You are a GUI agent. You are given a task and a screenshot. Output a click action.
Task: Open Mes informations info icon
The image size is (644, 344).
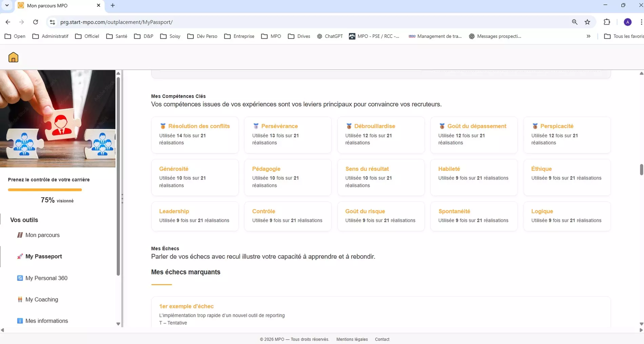(x=20, y=321)
